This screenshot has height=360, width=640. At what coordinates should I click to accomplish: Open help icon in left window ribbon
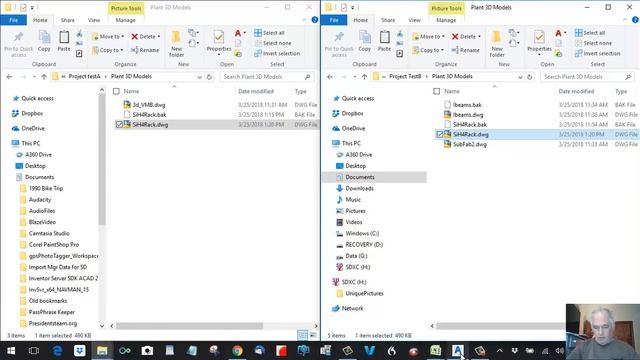[315, 20]
